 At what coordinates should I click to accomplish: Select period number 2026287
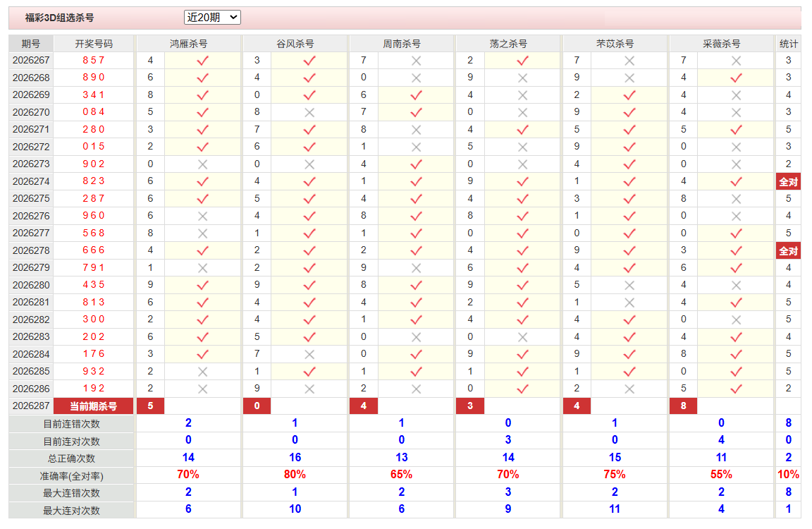point(31,406)
